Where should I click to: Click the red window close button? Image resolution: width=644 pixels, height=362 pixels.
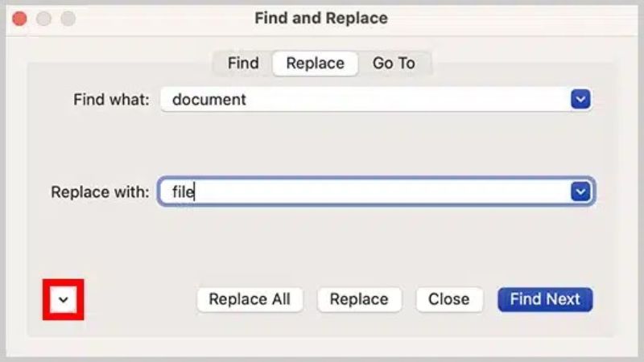19,18
